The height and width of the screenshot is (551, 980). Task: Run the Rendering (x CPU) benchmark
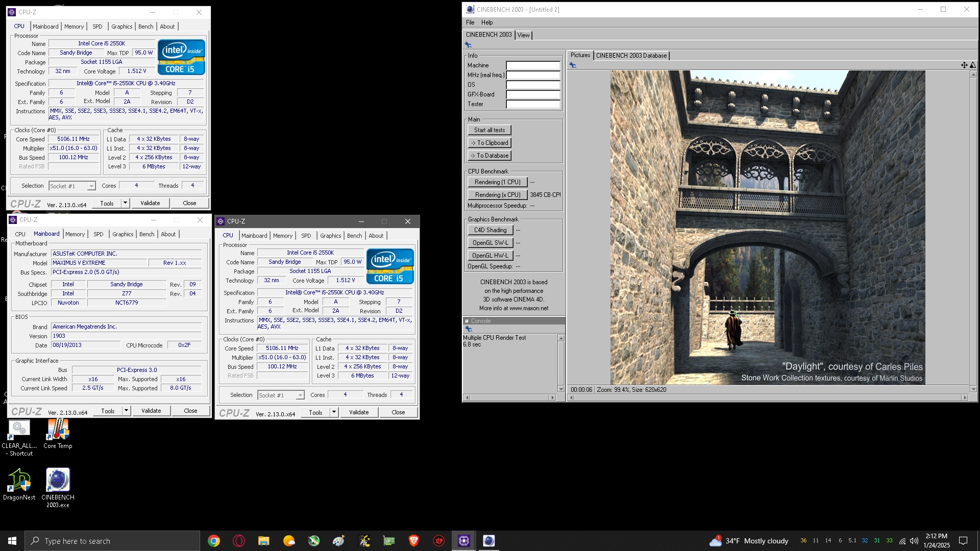point(498,195)
